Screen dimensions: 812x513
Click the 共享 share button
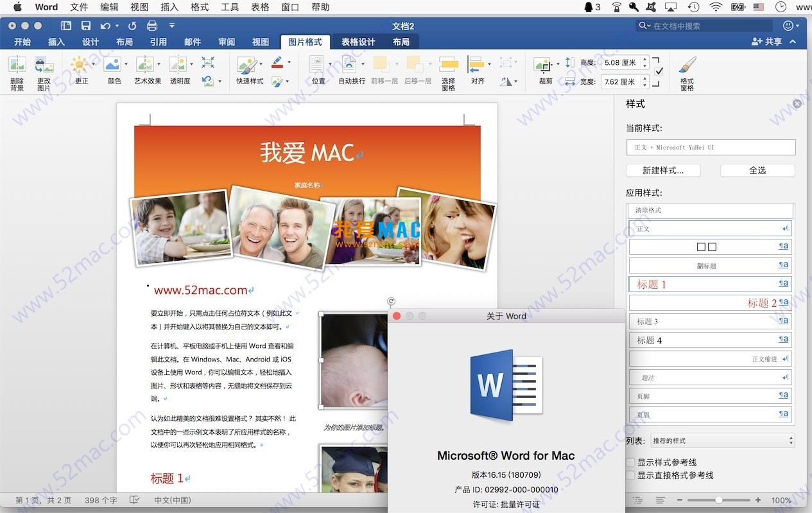click(x=767, y=42)
